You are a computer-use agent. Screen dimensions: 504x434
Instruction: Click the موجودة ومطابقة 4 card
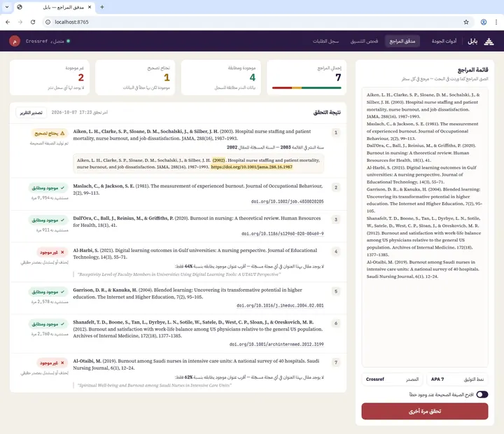[220, 78]
